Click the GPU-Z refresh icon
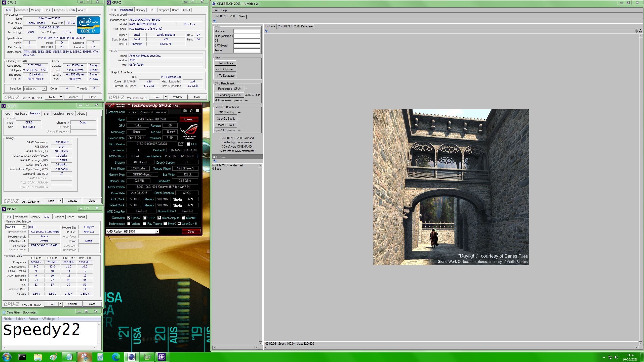 click(191, 111)
